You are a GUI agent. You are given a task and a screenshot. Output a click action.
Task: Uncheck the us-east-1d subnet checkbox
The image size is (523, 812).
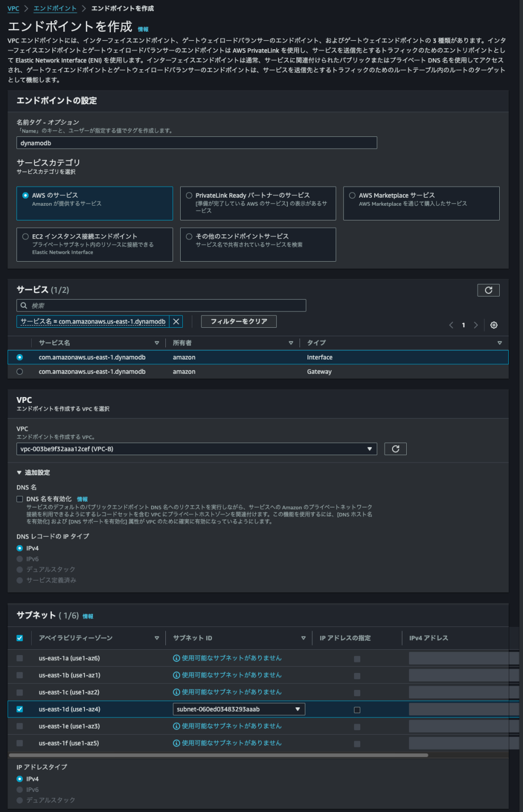(20, 709)
